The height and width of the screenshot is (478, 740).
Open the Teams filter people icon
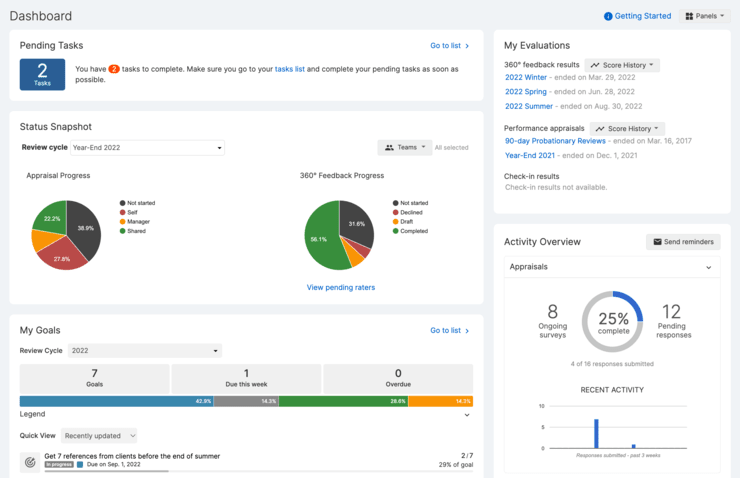(390, 148)
